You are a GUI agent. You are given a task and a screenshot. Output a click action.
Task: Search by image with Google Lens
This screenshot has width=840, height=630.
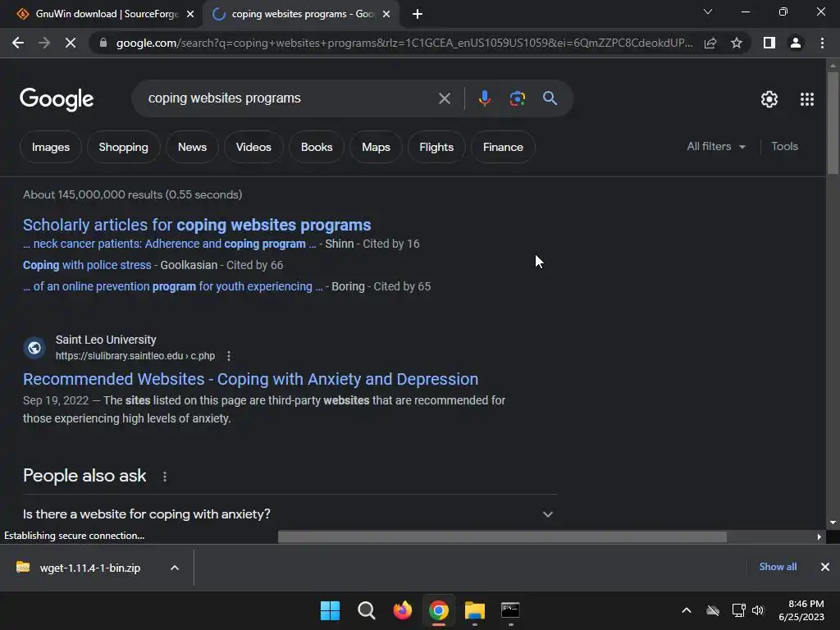coord(517,98)
